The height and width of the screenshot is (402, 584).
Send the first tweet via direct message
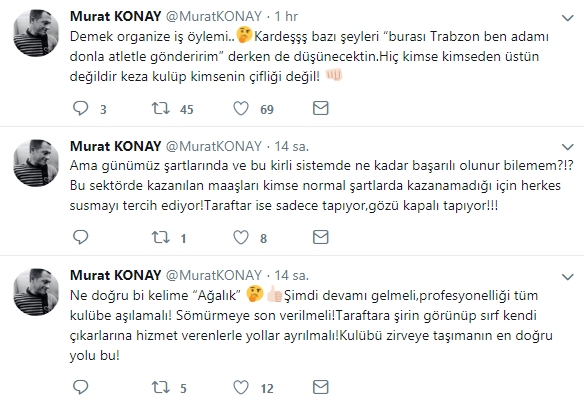click(x=320, y=108)
